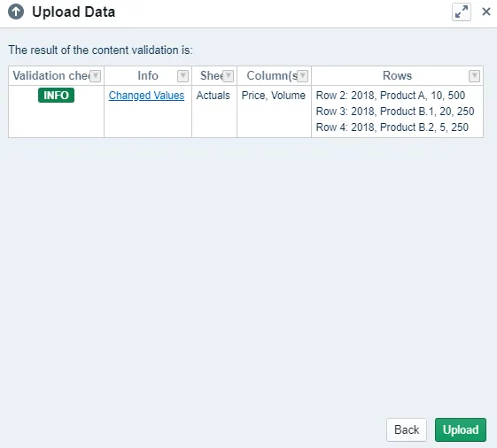Open the Info column filter dropdown

click(x=182, y=76)
